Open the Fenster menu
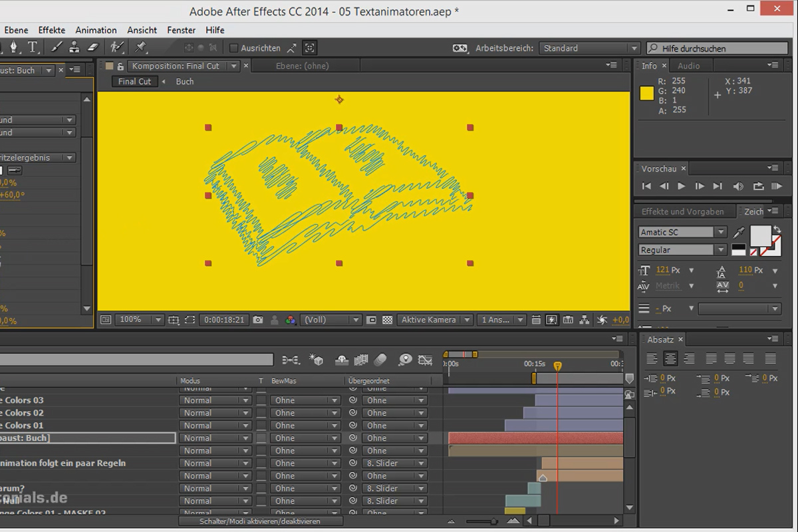798x532 pixels. [x=181, y=30]
